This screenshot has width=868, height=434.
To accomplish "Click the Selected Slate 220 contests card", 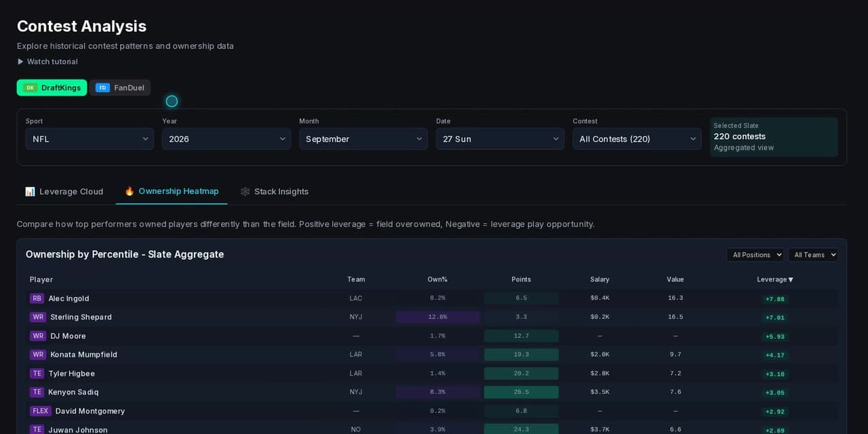I will pyautogui.click(x=774, y=137).
